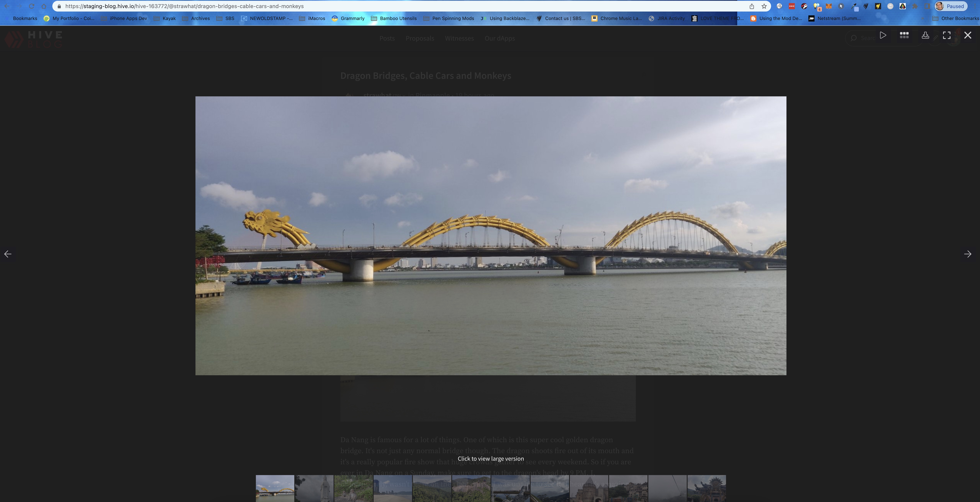
Task: Open the rocket extension icon
Action: [x=902, y=6]
